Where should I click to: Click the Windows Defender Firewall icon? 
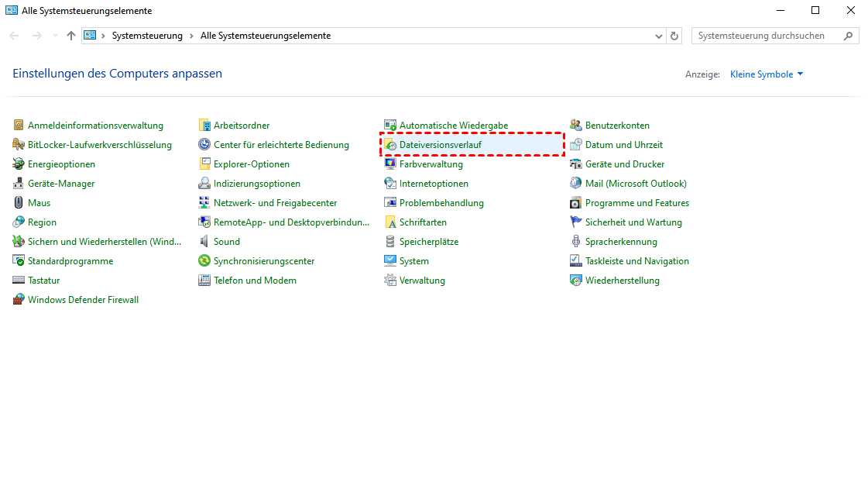coord(19,300)
